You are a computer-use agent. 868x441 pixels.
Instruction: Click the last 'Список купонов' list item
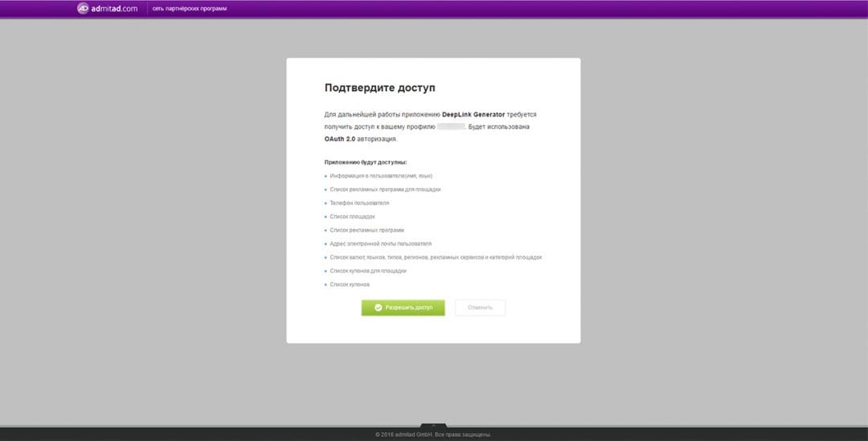350,284
